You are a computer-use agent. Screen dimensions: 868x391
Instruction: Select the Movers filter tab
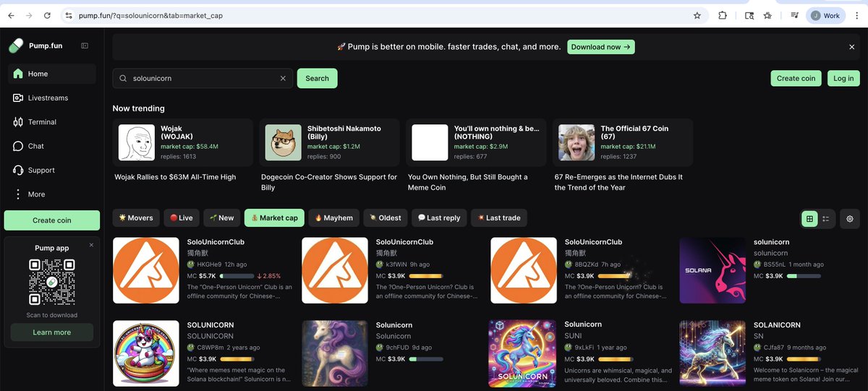click(x=136, y=218)
